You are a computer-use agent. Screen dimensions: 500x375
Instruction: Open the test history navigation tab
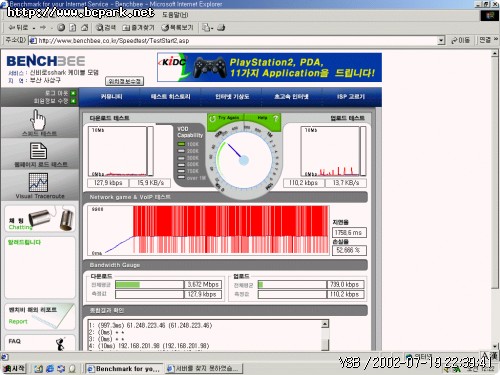click(x=170, y=97)
